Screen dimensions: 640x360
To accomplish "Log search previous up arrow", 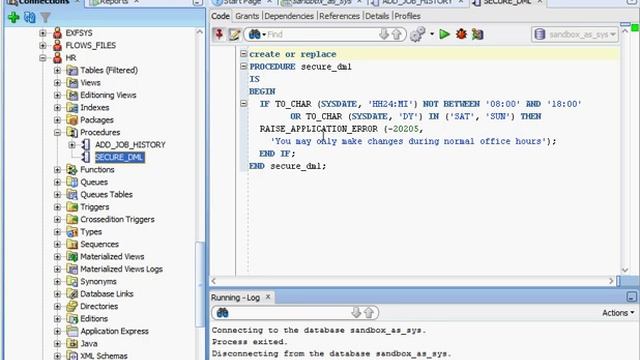I will (x=369, y=313).
